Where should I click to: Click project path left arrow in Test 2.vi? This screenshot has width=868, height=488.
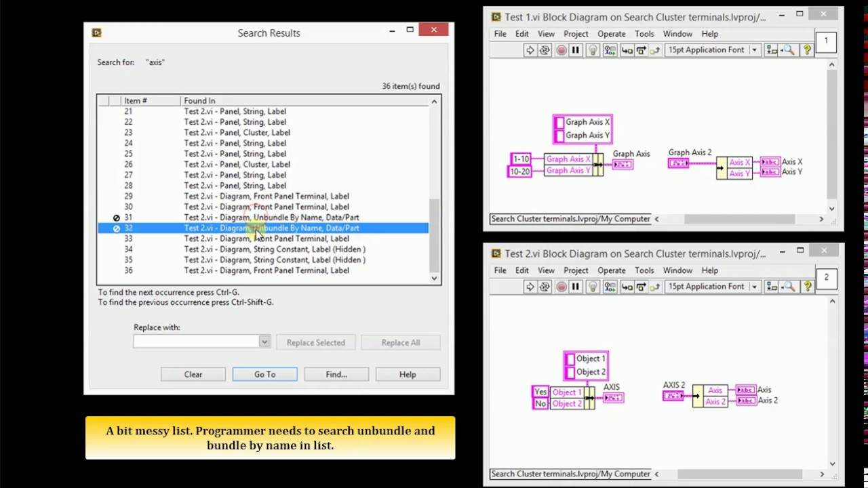tap(656, 474)
